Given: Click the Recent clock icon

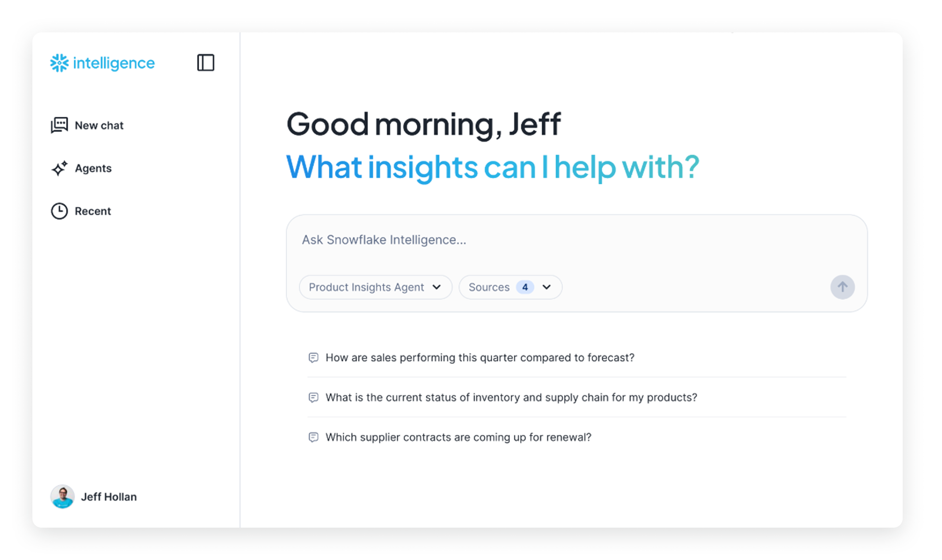Looking at the screenshot, I should coord(59,211).
